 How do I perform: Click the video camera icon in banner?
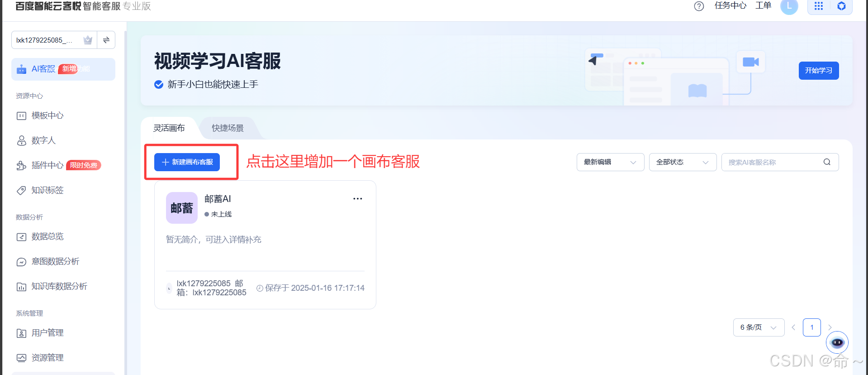point(751,62)
